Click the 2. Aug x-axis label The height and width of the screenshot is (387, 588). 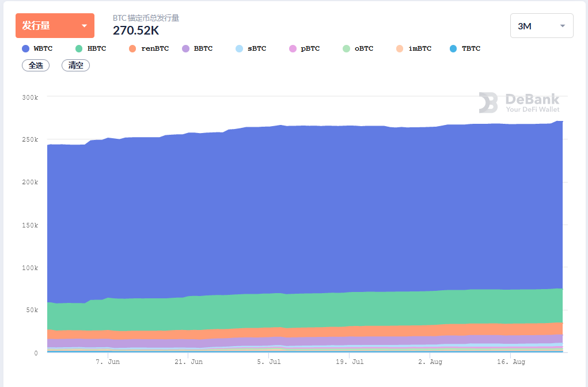pos(430,362)
